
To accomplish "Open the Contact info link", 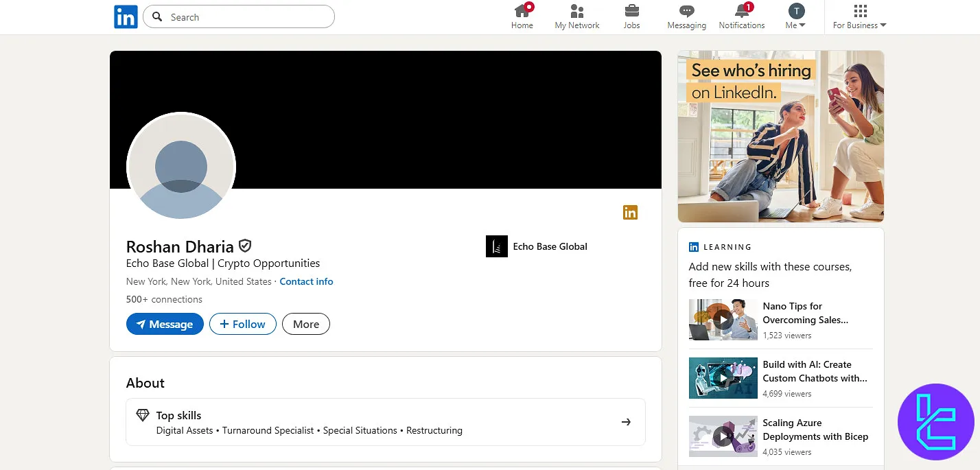I will 306,281.
